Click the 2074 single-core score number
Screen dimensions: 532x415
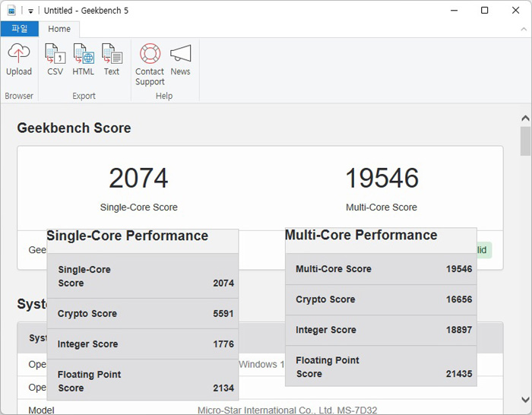tap(138, 178)
